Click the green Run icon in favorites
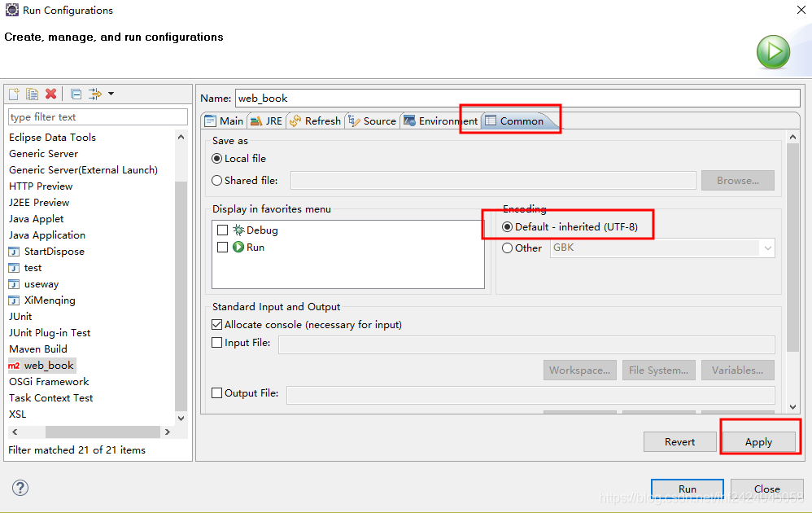Viewport: 812px width, 513px height. click(x=238, y=248)
